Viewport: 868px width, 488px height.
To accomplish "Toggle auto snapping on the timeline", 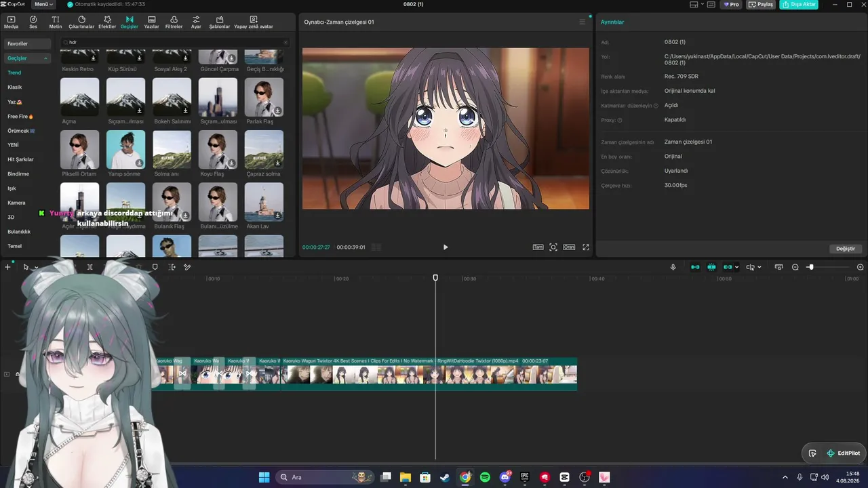I will (711, 267).
